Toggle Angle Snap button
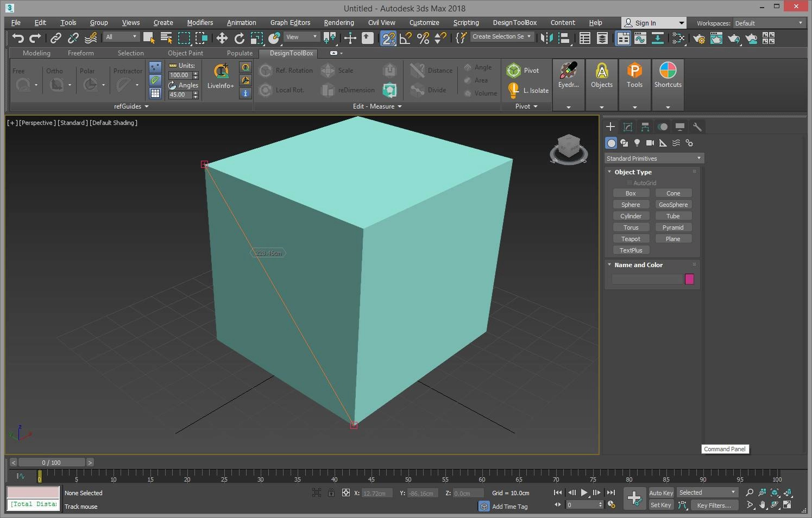The image size is (812, 518). [x=405, y=38]
